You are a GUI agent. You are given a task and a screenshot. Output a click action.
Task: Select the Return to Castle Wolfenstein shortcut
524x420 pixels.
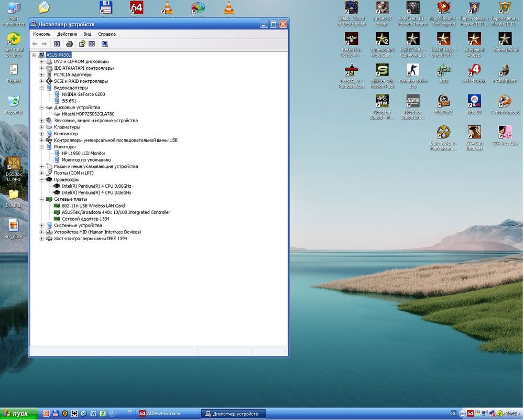point(352,45)
